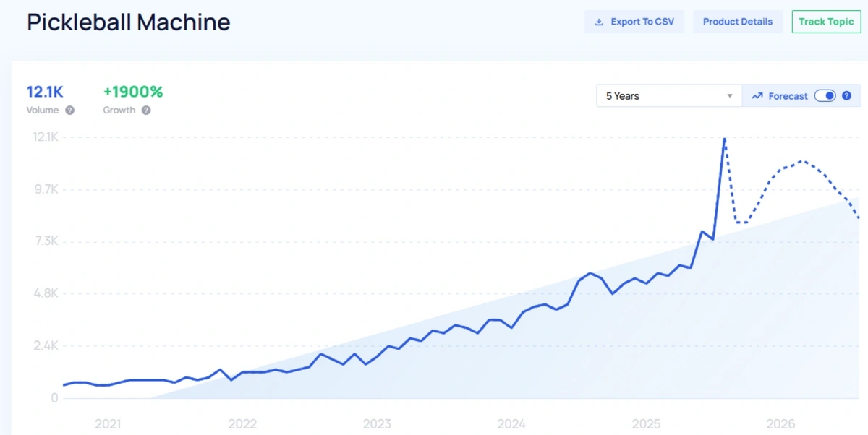Click the 2023 x-axis label
This screenshot has width=868, height=435.
click(x=377, y=424)
